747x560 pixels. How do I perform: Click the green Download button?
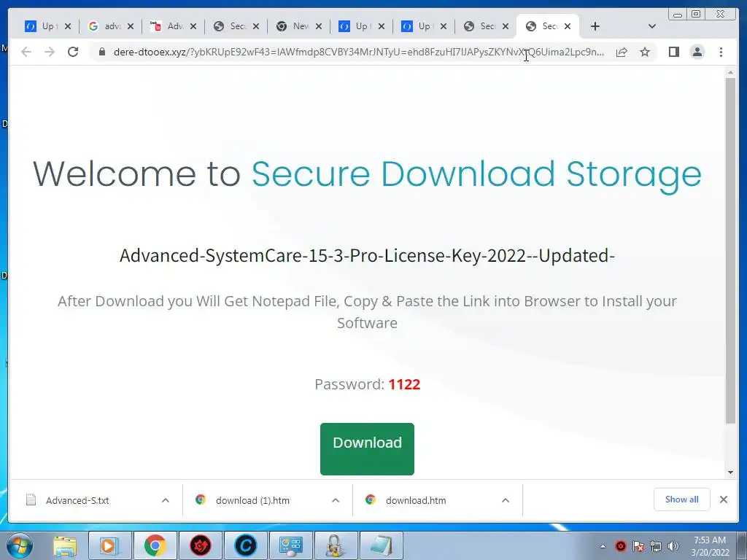pyautogui.click(x=367, y=448)
